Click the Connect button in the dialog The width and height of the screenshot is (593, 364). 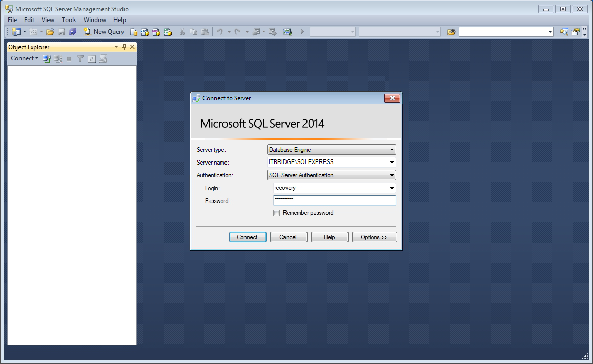click(248, 237)
